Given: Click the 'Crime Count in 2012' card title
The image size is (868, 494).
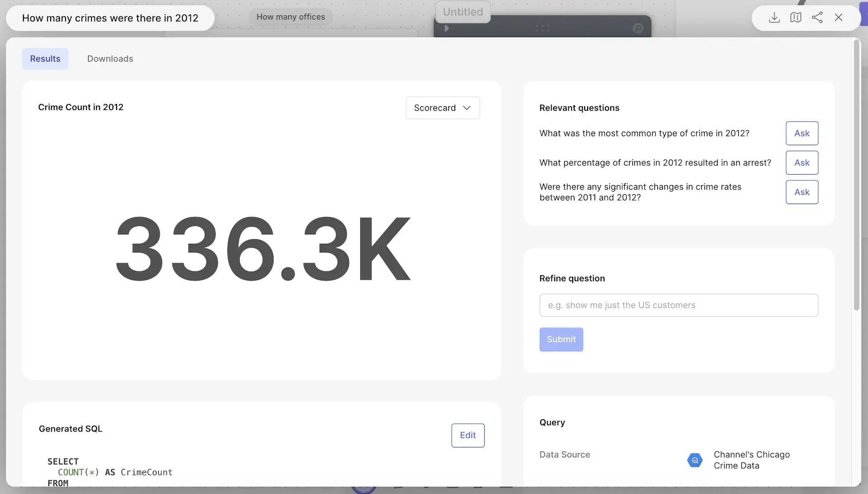Looking at the screenshot, I should [80, 107].
